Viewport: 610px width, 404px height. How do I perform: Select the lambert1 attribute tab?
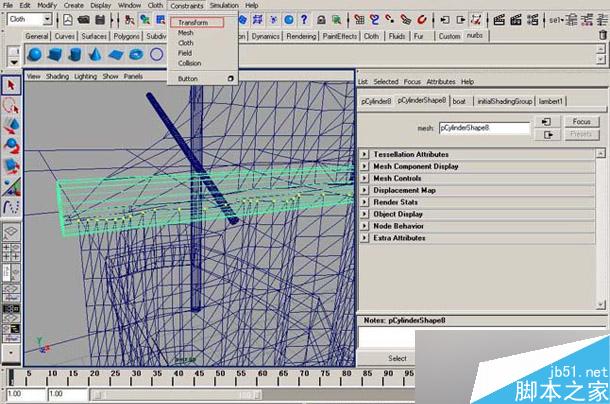(x=550, y=101)
